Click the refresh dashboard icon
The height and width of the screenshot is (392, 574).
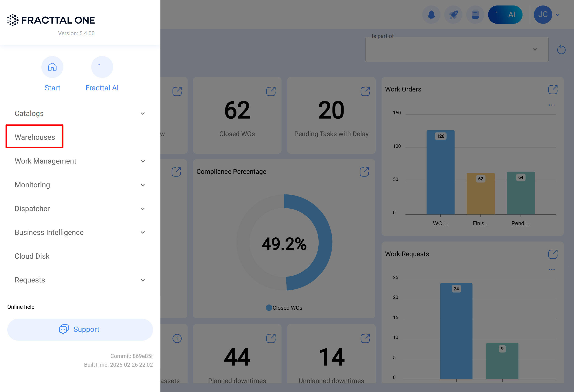pos(561,50)
